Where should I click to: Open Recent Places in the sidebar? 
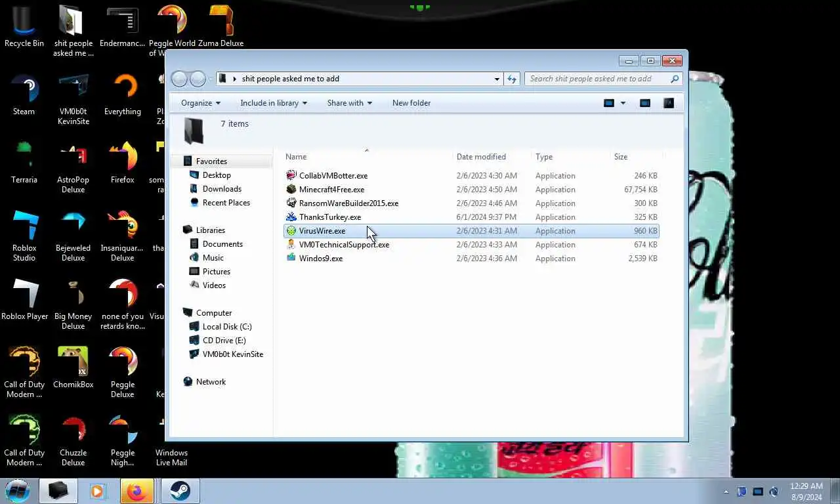226,203
